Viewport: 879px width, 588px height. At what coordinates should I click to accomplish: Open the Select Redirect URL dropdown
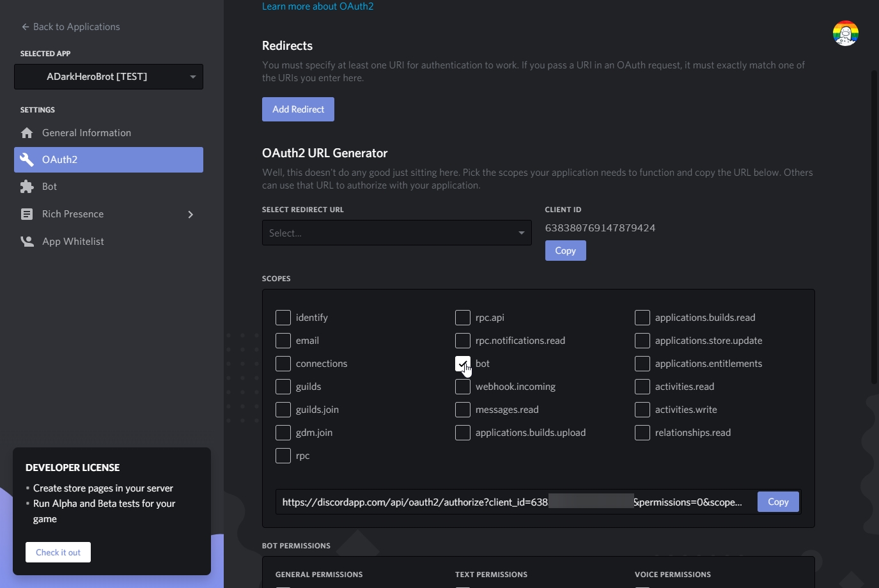(x=396, y=233)
